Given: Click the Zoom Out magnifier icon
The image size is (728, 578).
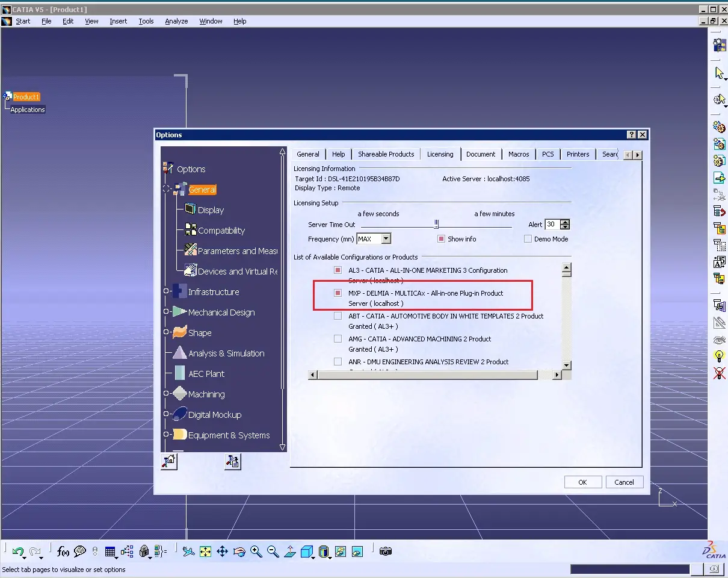Looking at the screenshot, I should (273, 552).
